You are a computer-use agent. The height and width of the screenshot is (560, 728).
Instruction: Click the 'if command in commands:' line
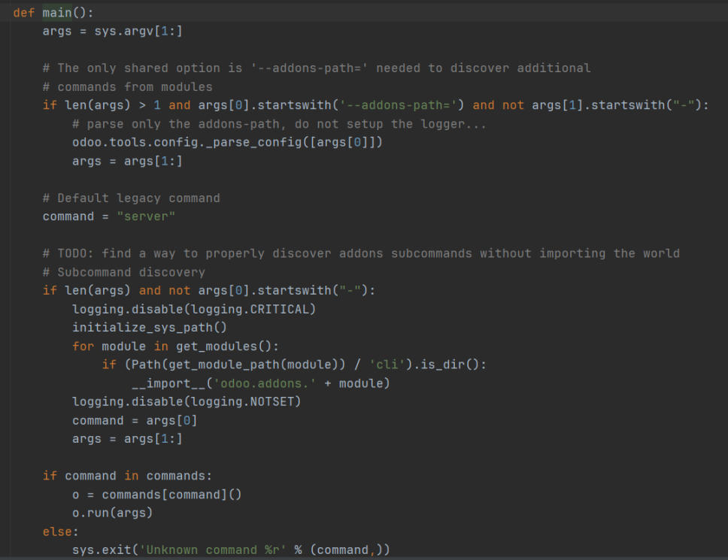point(127,476)
